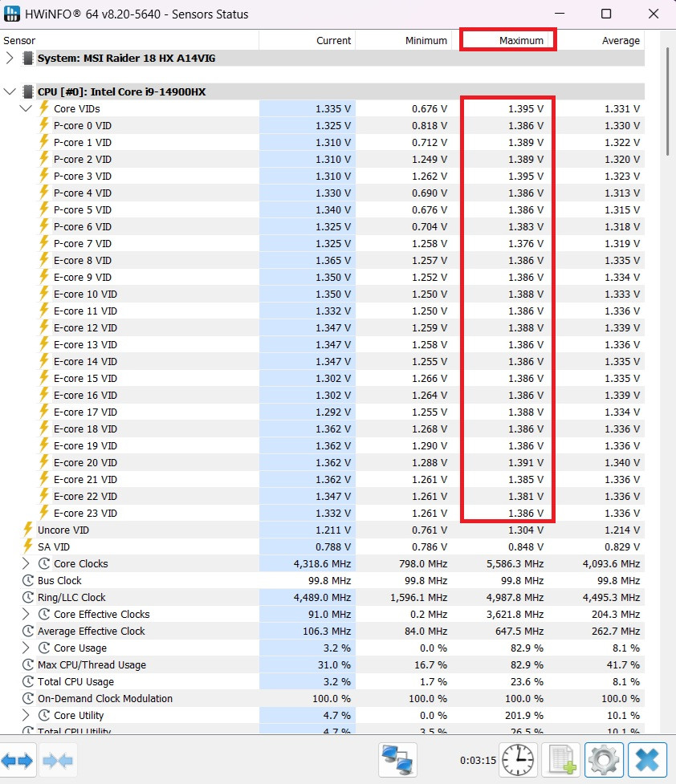Click the chip icon beside the System MSI Raider row
The image size is (676, 784).
(x=28, y=58)
